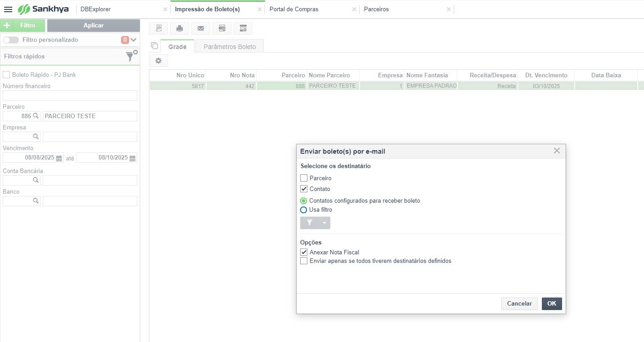This screenshot has width=644, height=342.
Task: Check the Parceiro recipient checkbox
Action: [x=304, y=178]
